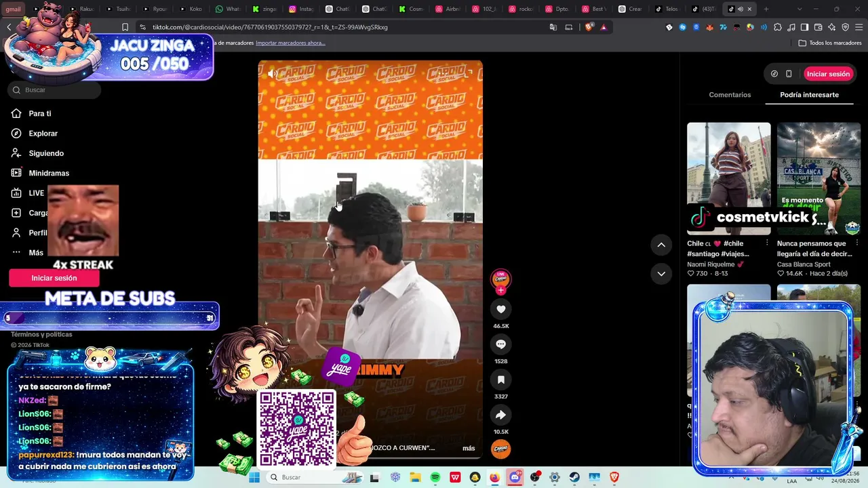This screenshot has width=868, height=488.
Task: Save video with the bookmark icon
Action: click(500, 380)
